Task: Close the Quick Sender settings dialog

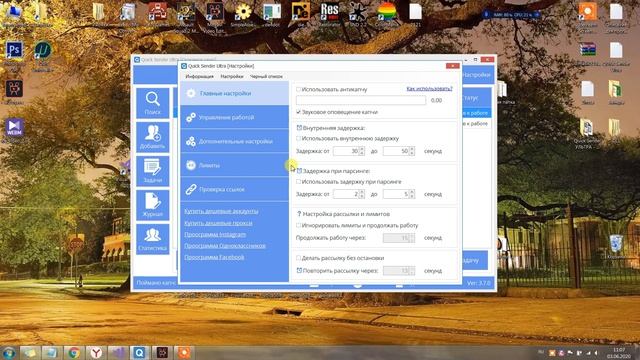Action: coord(453,66)
